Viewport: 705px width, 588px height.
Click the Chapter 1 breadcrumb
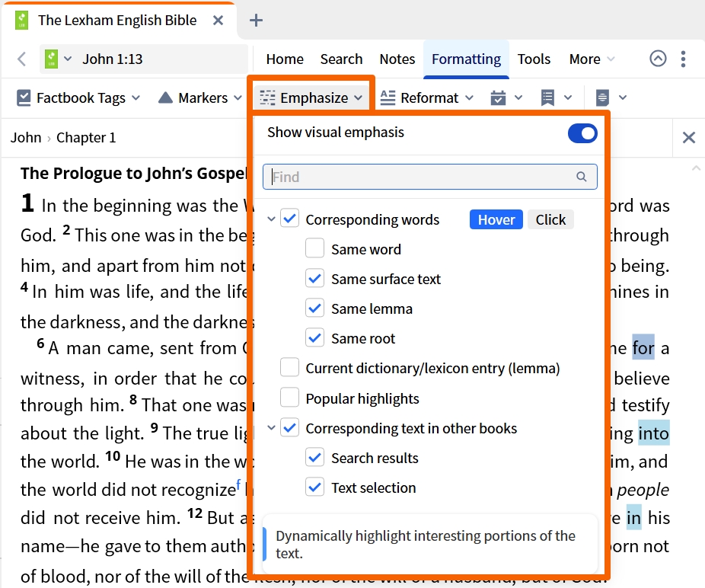[x=86, y=137]
